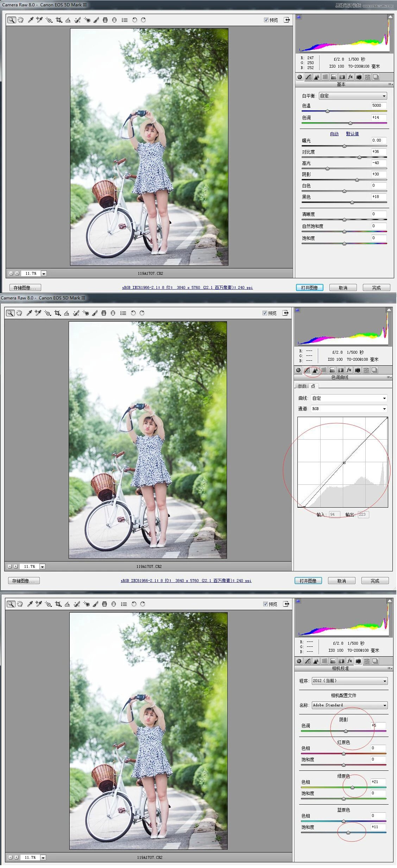Toggle 预览 checkbox in the 基本 window

coord(266,20)
